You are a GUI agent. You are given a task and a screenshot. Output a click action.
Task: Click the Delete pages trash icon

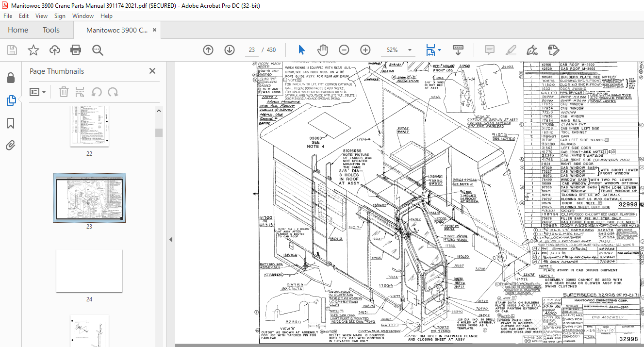click(x=64, y=92)
